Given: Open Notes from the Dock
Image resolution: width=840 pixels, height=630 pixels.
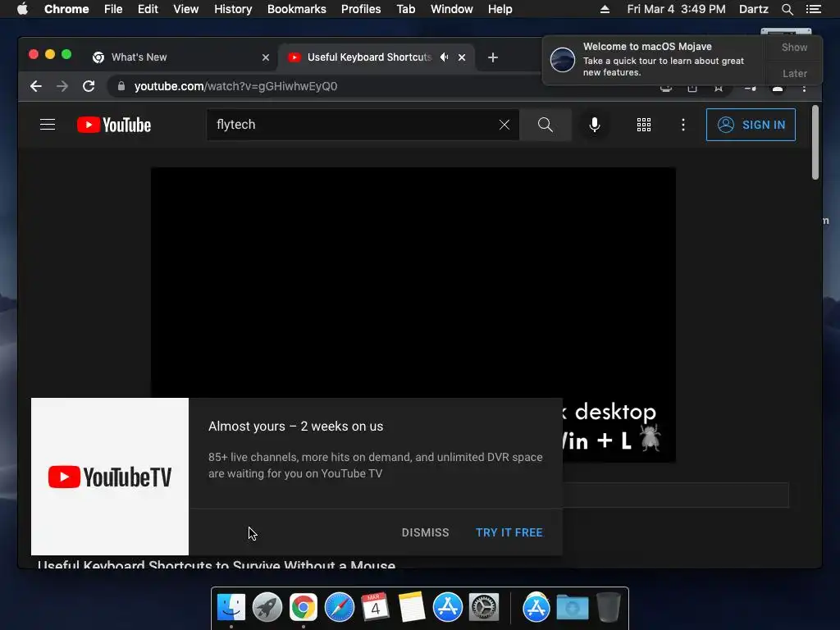Looking at the screenshot, I should coord(412,608).
